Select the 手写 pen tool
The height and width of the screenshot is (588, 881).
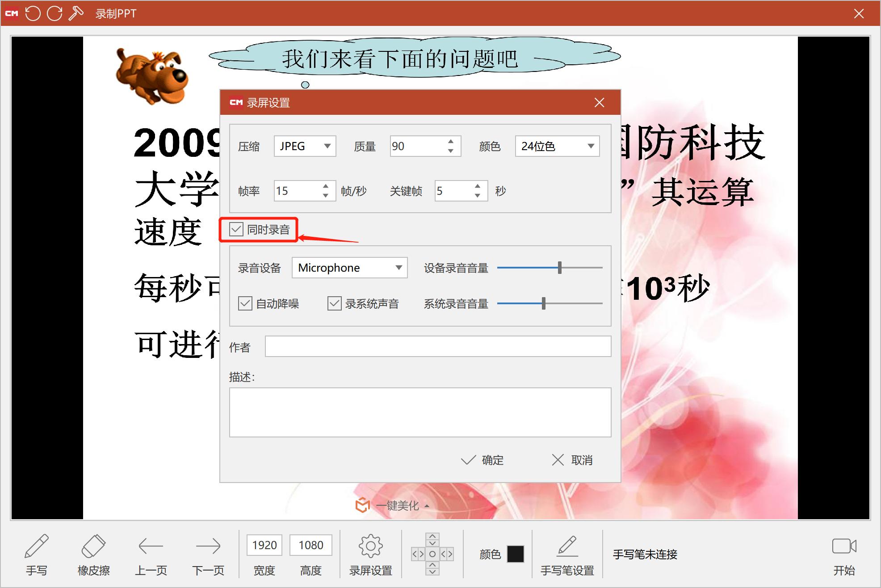click(37, 554)
